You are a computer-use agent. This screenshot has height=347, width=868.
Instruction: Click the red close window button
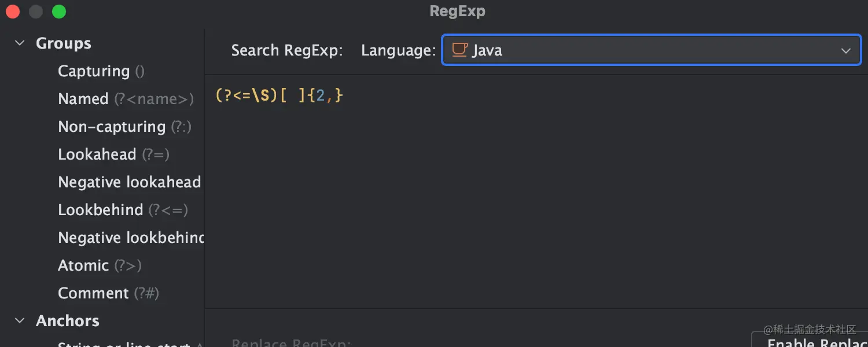click(13, 12)
